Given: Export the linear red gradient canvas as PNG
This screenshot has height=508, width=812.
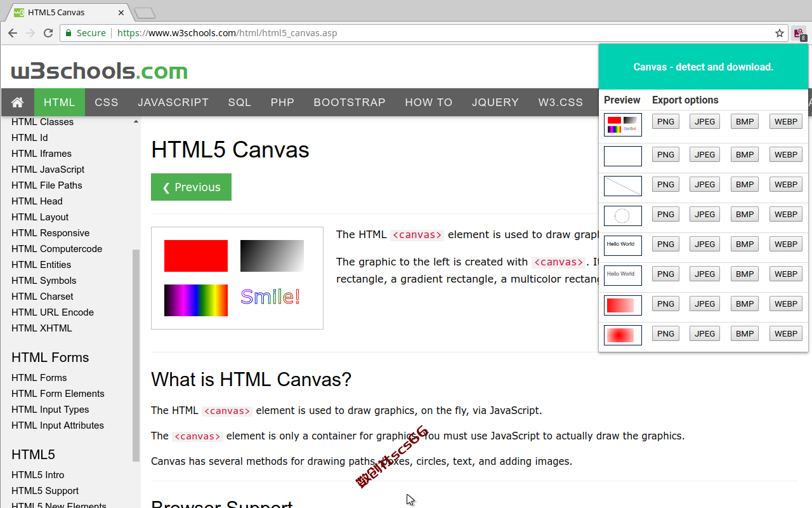Looking at the screenshot, I should (x=665, y=304).
